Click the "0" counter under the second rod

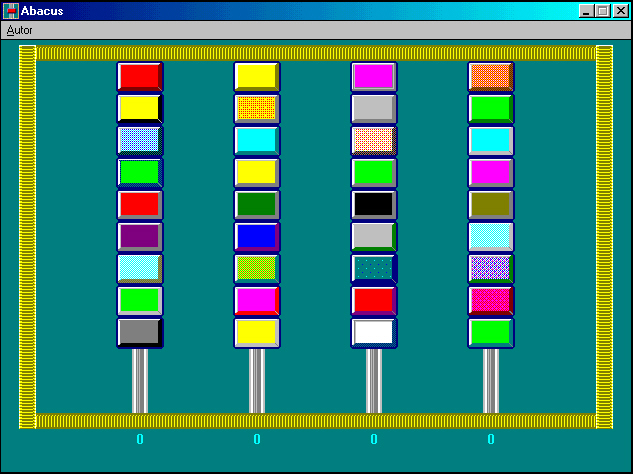pyautogui.click(x=257, y=439)
